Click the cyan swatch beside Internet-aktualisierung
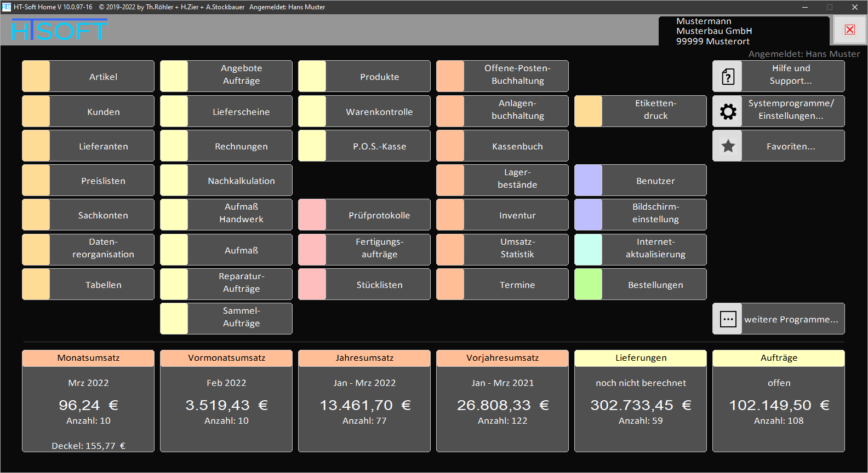Image resolution: width=868 pixels, height=473 pixels. click(x=589, y=250)
